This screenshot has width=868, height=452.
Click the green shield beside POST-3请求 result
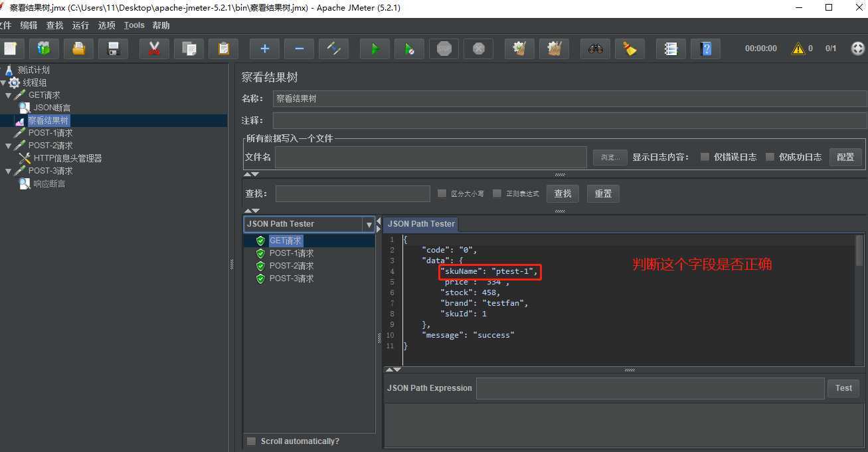260,279
